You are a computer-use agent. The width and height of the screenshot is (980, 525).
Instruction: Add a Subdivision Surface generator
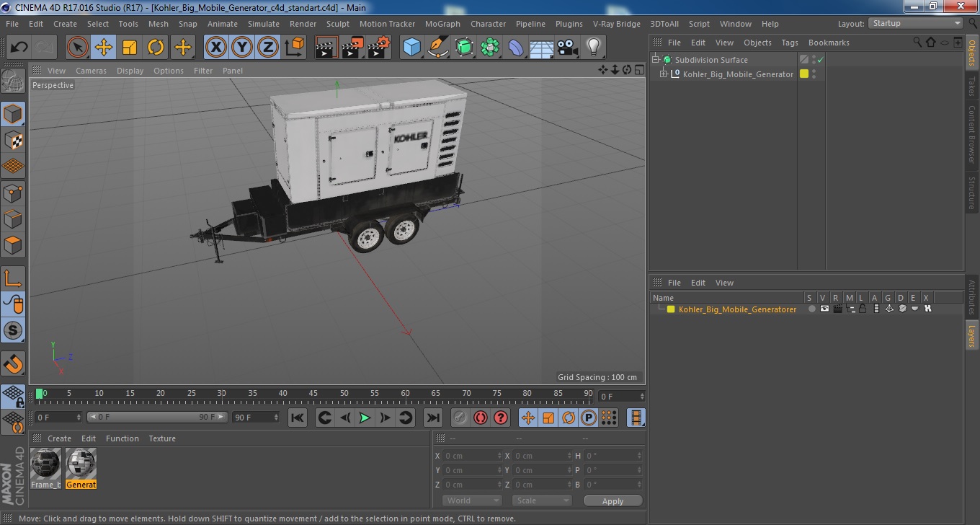pos(463,48)
